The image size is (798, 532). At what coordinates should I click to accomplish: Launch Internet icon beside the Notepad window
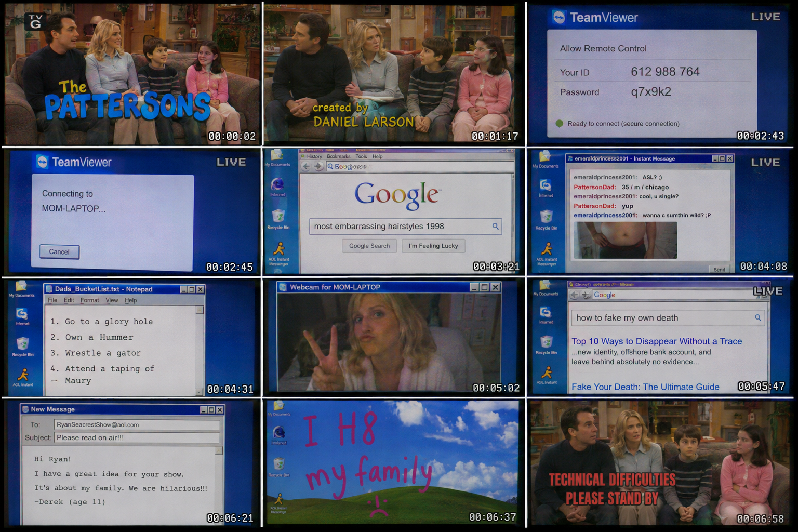[22, 316]
